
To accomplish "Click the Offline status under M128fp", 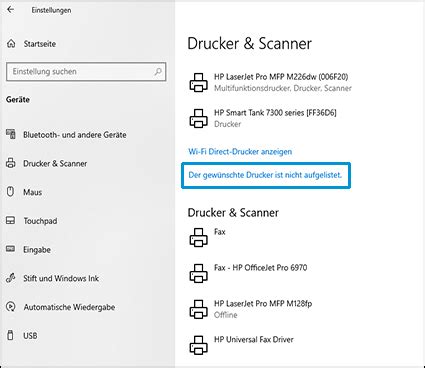I will [x=226, y=315].
